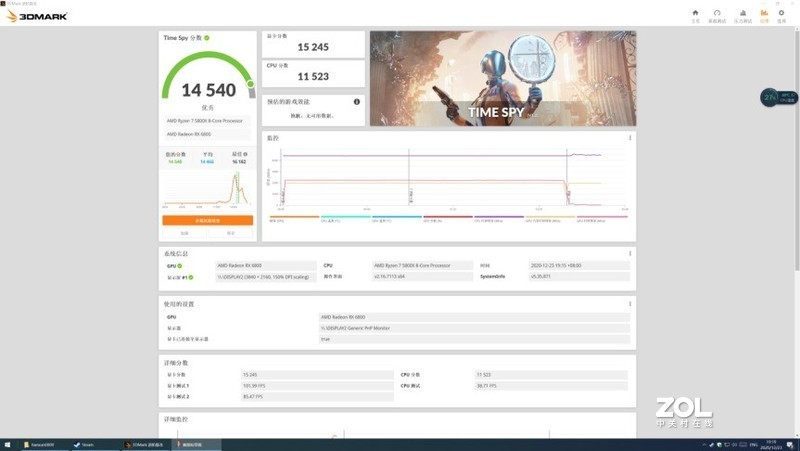Open the System Info panel three-dot menu
The height and width of the screenshot is (451, 800).
click(630, 254)
